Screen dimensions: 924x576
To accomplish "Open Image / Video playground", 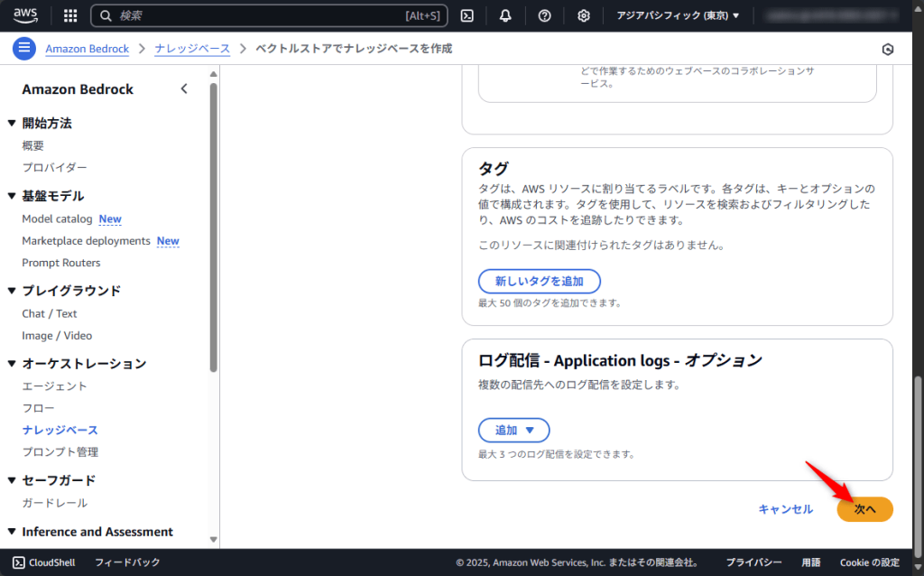I will pyautogui.click(x=57, y=336).
